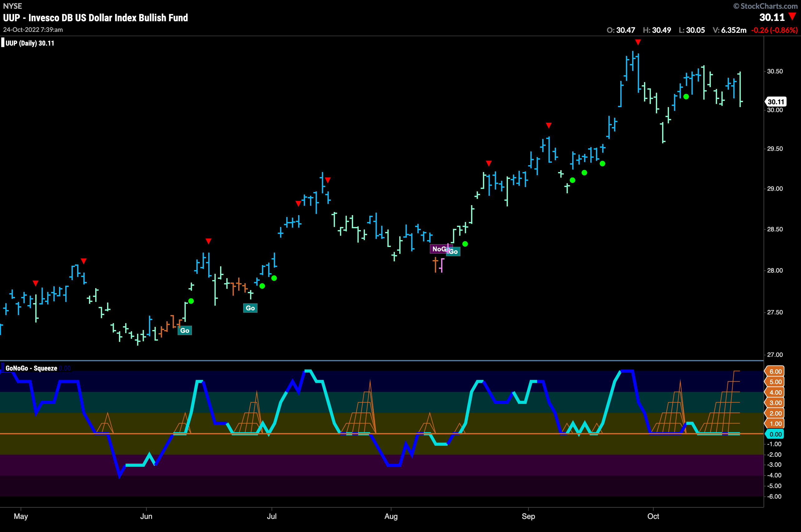The height and width of the screenshot is (532, 801).
Task: Click the -3.00 oscillator axis label
Action: pos(774,465)
